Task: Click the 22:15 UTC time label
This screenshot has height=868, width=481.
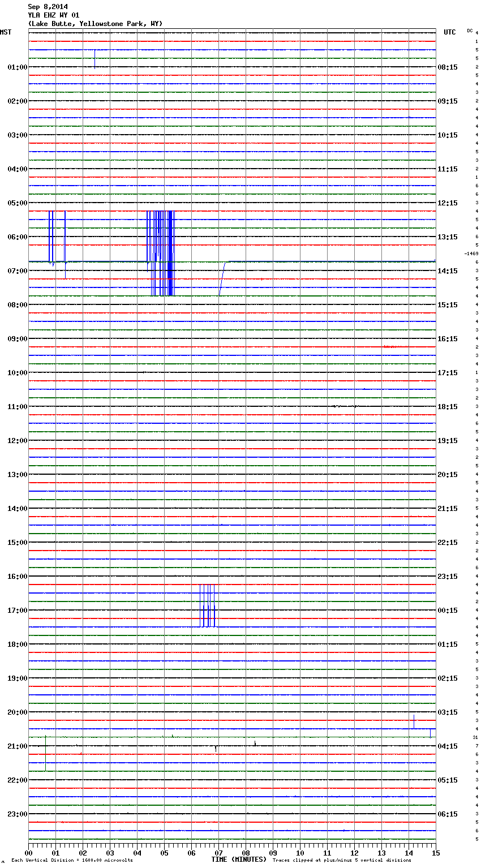Action: (448, 543)
